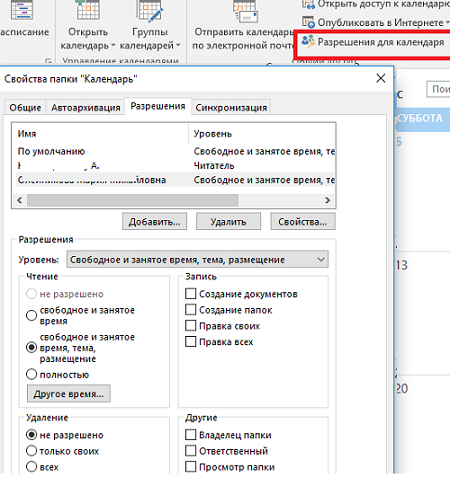Click 'Опубликовать в Интернете' ribbon item
The image size is (450, 477).
[x=376, y=23]
